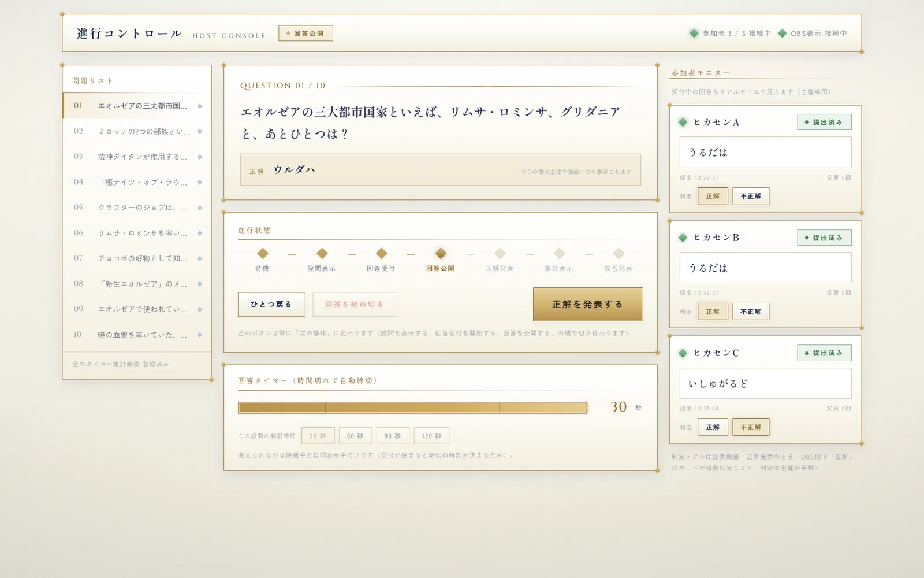Click the 30 秒 timer countdown value
Viewport: 924px width, 578px height.
tap(619, 407)
